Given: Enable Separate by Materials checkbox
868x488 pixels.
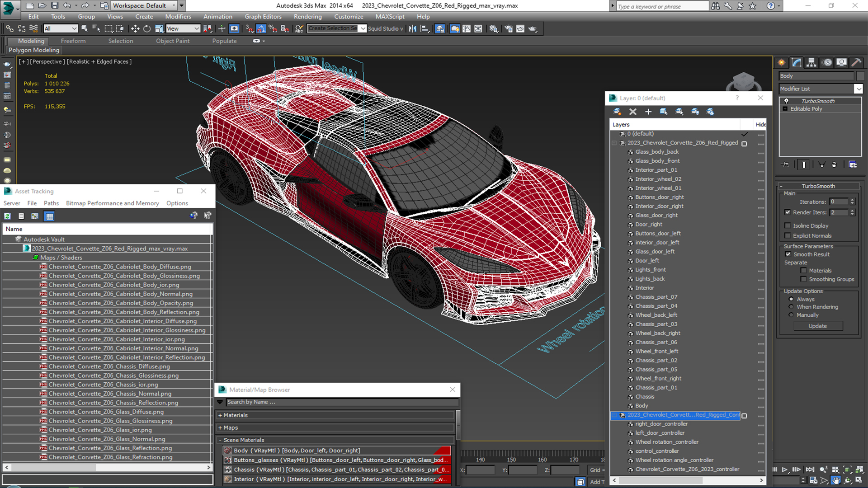Looking at the screenshot, I should pos(803,271).
